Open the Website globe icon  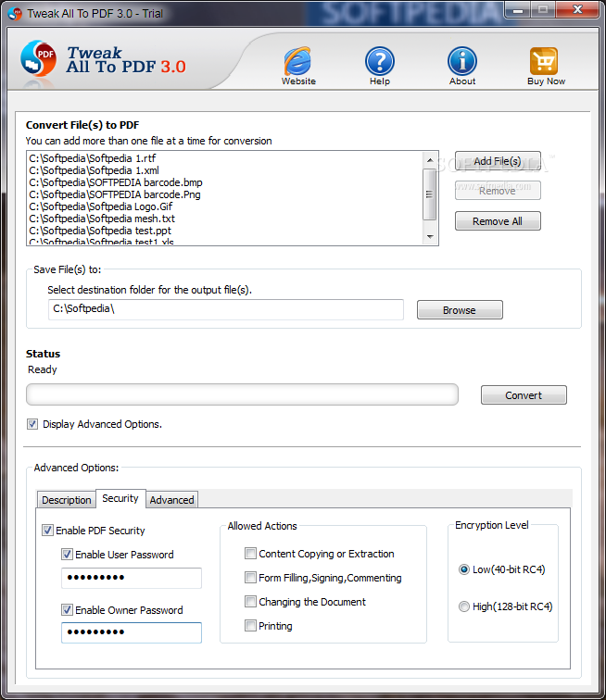297,61
